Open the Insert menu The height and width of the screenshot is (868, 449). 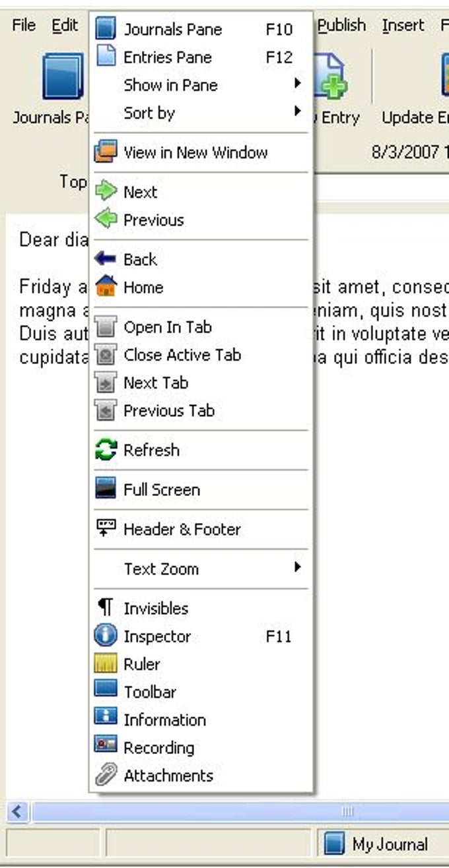(403, 24)
